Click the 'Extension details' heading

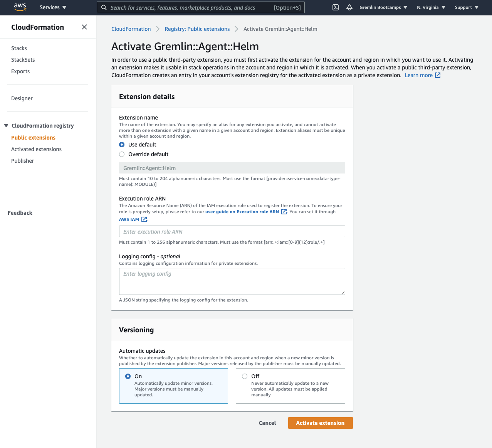point(147,97)
